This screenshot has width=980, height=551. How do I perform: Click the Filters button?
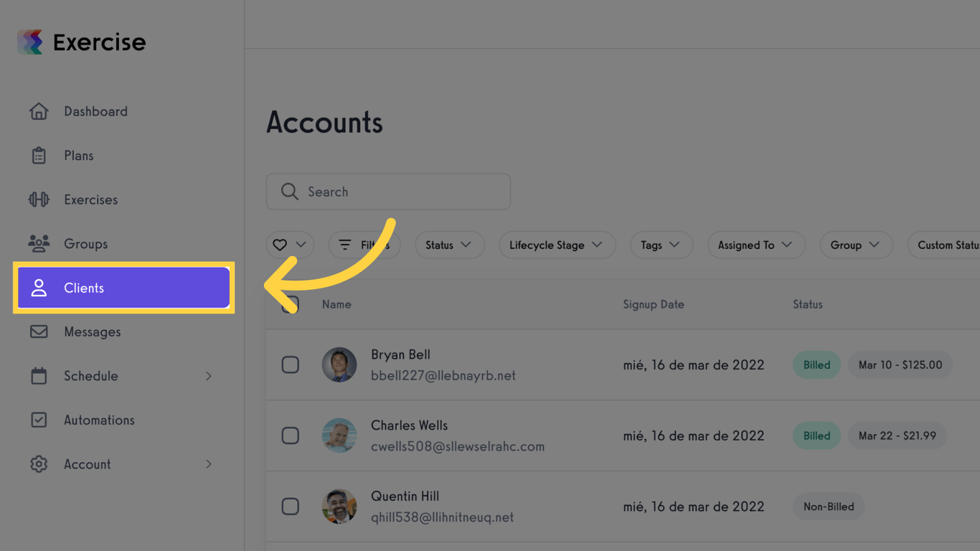point(364,245)
